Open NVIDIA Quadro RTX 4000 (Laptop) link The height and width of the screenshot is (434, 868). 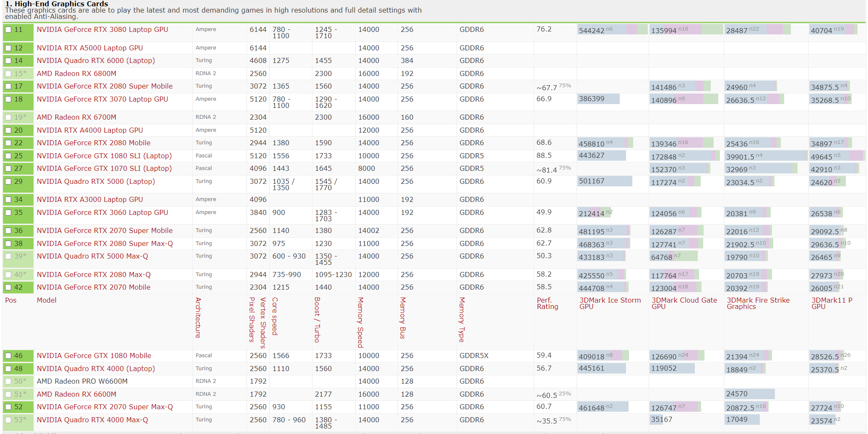(x=96, y=369)
